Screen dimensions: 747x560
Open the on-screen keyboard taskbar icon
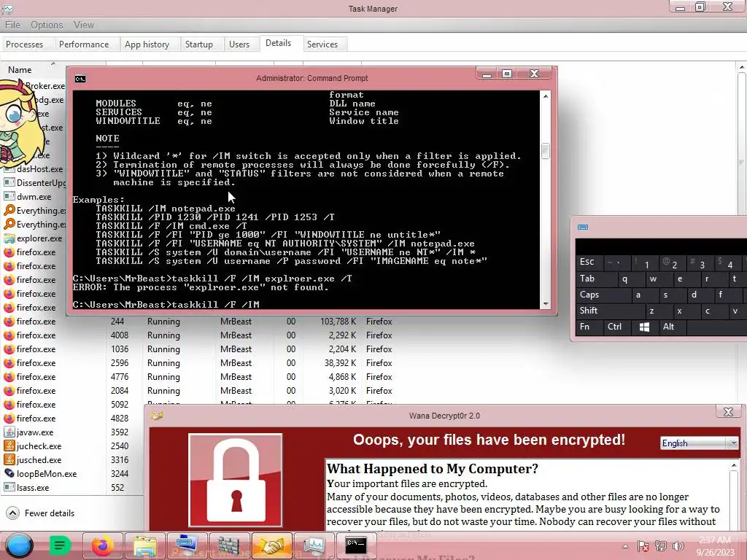coord(187,546)
